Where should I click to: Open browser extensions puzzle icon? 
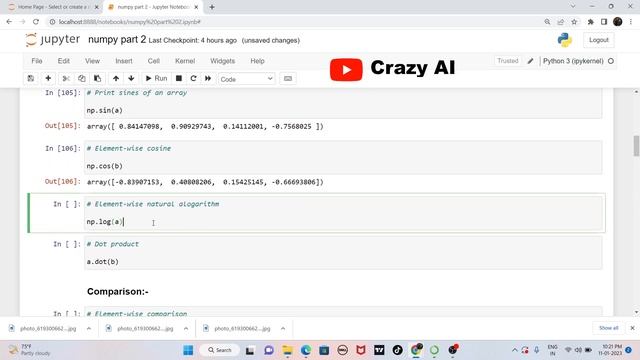(590, 22)
